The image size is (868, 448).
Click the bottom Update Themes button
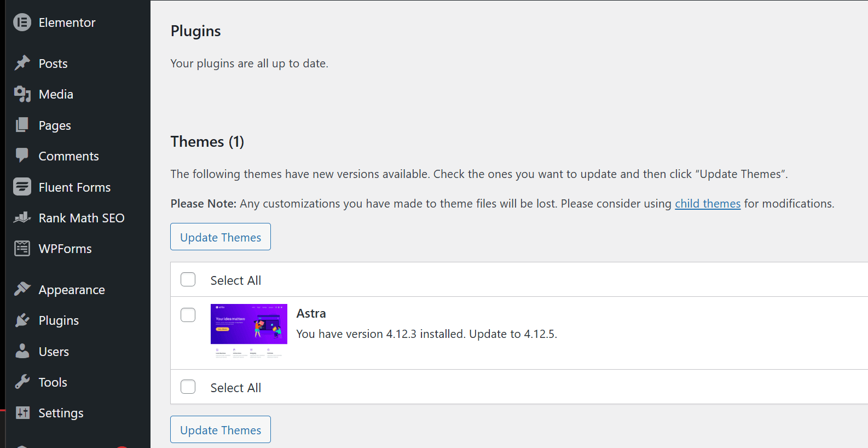tap(221, 429)
